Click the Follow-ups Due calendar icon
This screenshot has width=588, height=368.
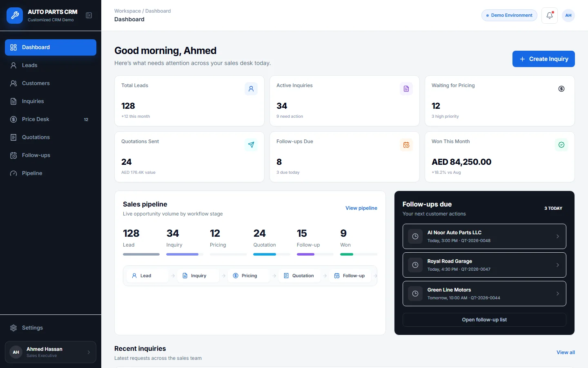click(x=406, y=145)
